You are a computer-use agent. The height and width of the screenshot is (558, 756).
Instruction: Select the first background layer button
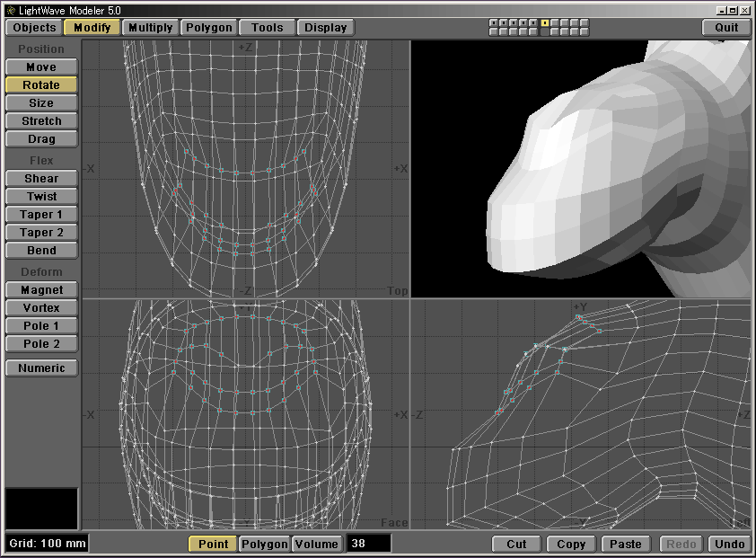coord(494,32)
